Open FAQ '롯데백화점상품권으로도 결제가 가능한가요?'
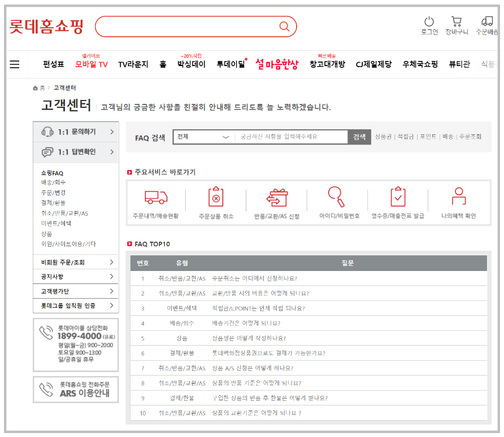Image resolution: width=504 pixels, height=437 pixels. tap(269, 353)
